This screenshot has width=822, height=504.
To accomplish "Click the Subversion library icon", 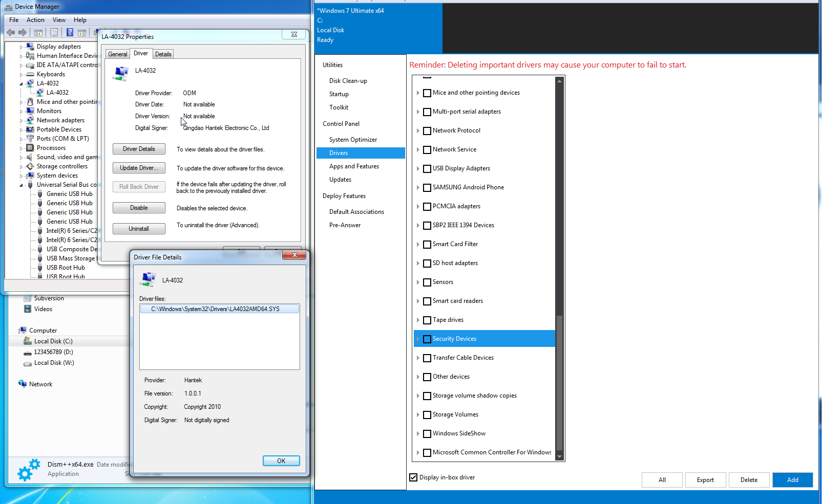I will [x=28, y=298].
